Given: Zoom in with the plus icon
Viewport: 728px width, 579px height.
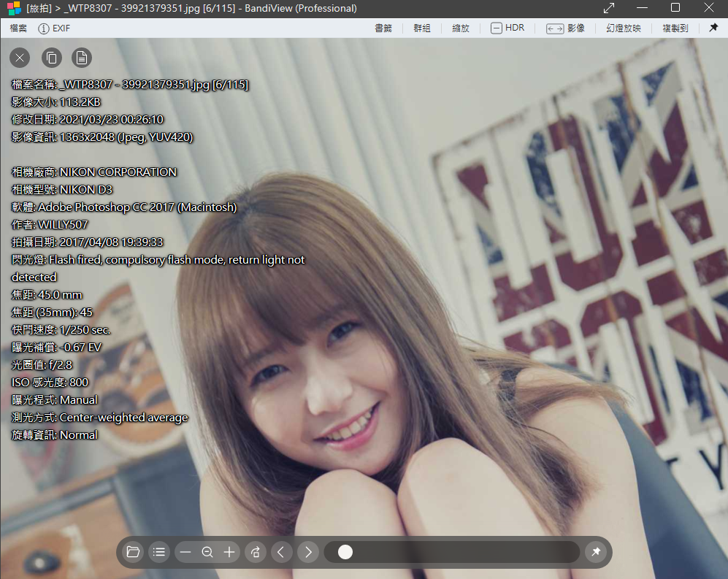Looking at the screenshot, I should (x=229, y=552).
